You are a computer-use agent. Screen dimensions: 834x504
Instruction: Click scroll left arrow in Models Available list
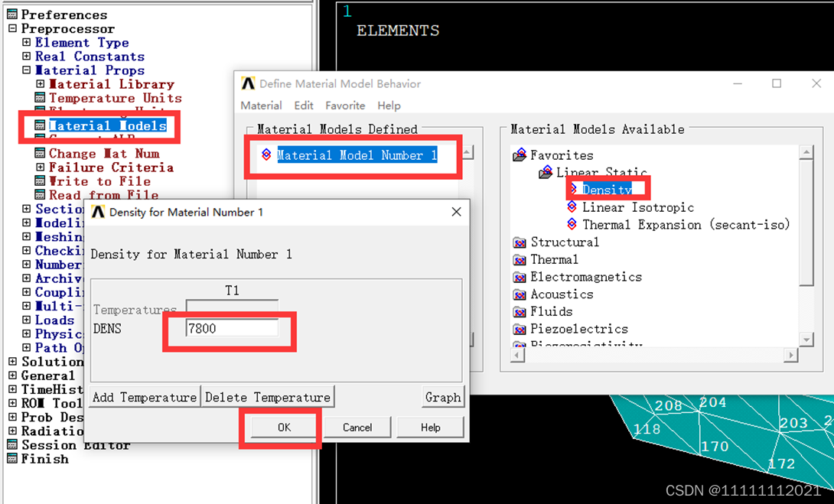517,355
